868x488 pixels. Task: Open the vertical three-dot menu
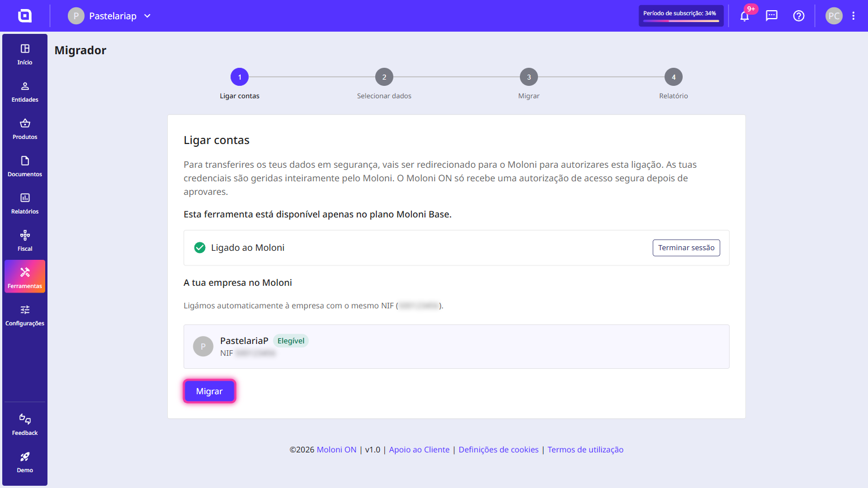click(x=853, y=16)
